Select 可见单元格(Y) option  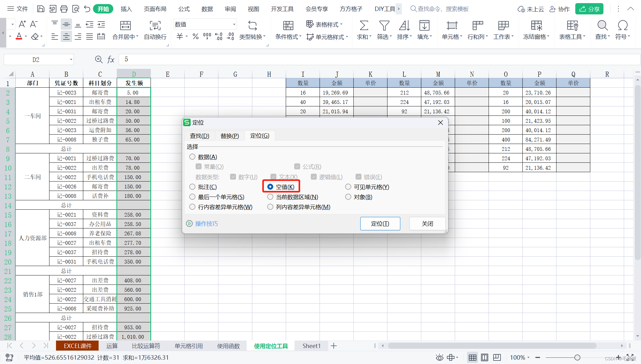(348, 187)
